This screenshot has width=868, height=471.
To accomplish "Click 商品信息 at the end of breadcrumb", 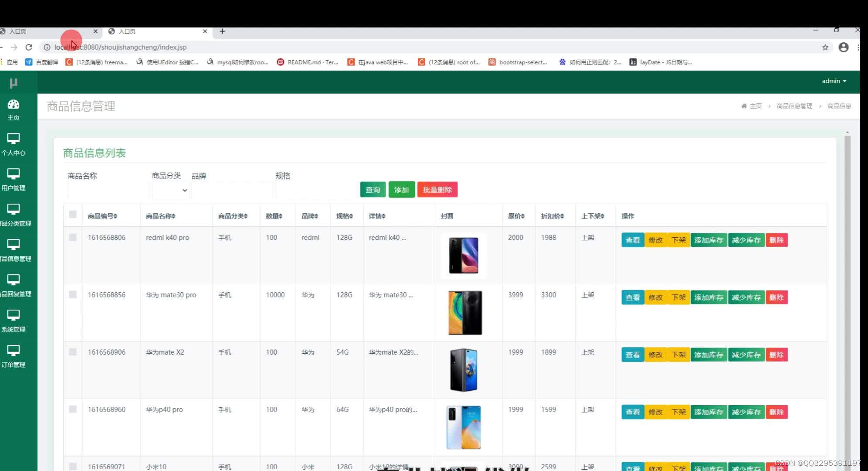I will click(x=839, y=106).
